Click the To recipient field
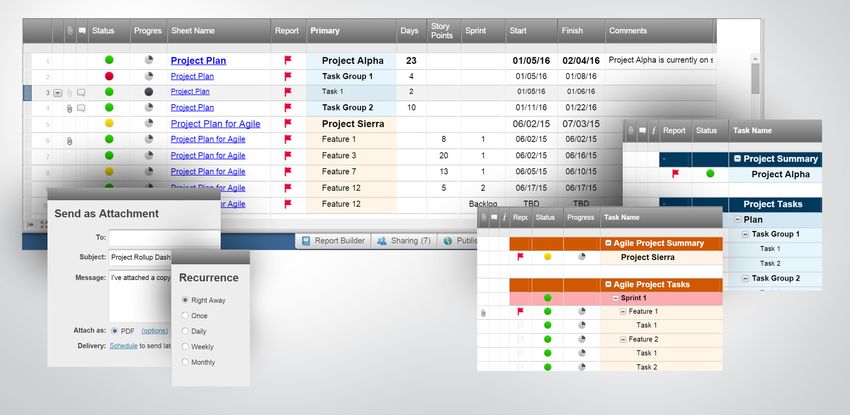 tap(164, 238)
